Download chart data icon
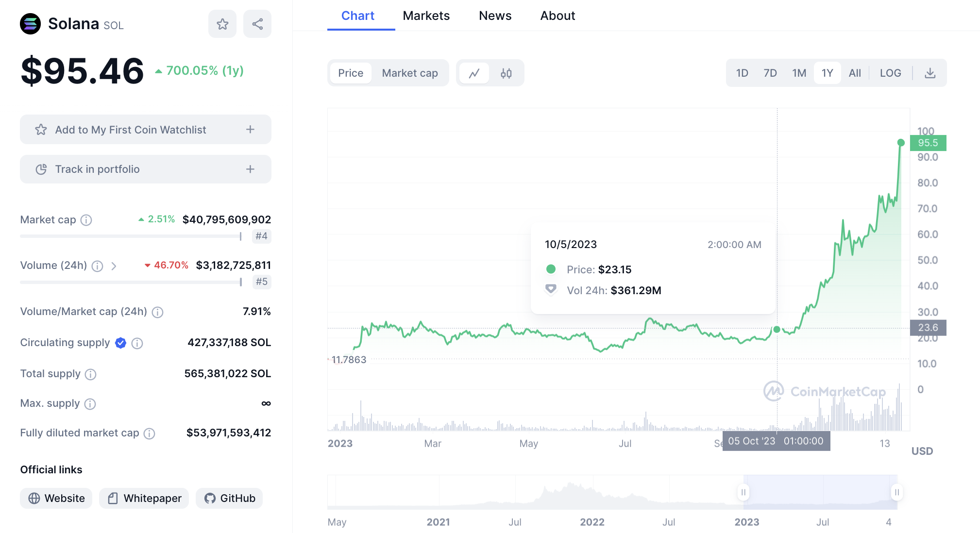This screenshot has height=533, width=980. click(x=929, y=73)
